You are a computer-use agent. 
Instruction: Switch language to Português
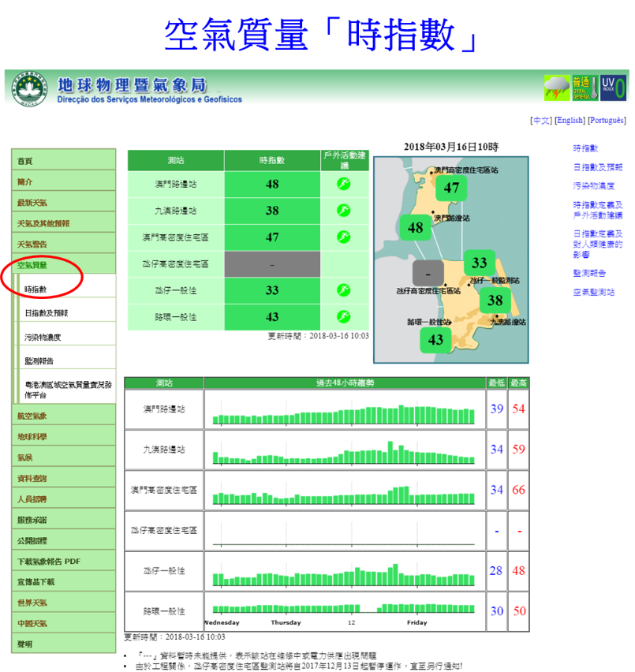click(x=607, y=121)
